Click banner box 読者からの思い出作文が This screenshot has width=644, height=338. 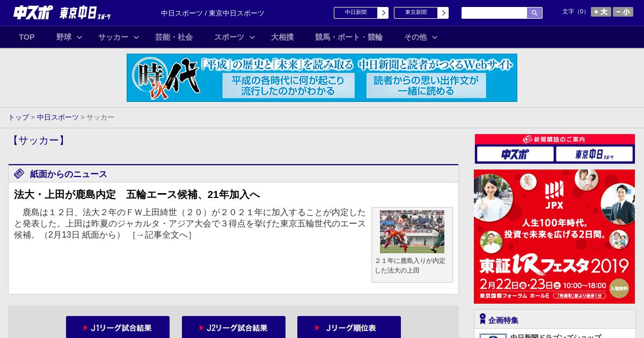(x=426, y=85)
